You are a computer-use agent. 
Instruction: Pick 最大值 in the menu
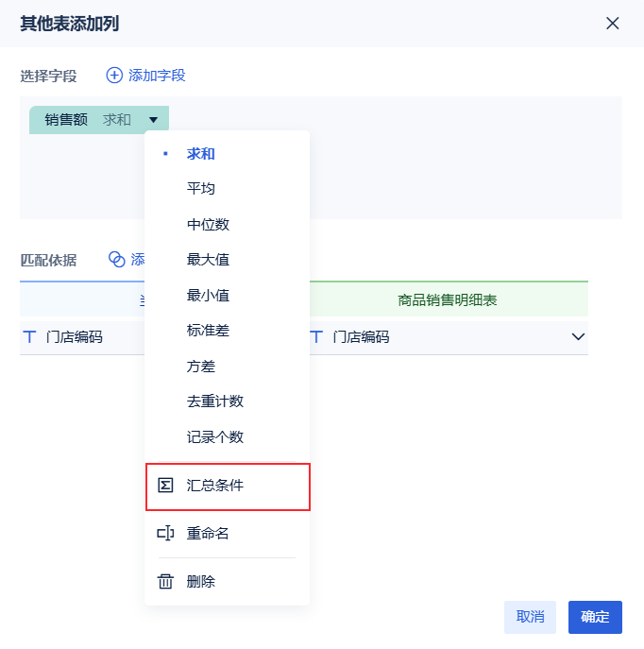pos(208,260)
